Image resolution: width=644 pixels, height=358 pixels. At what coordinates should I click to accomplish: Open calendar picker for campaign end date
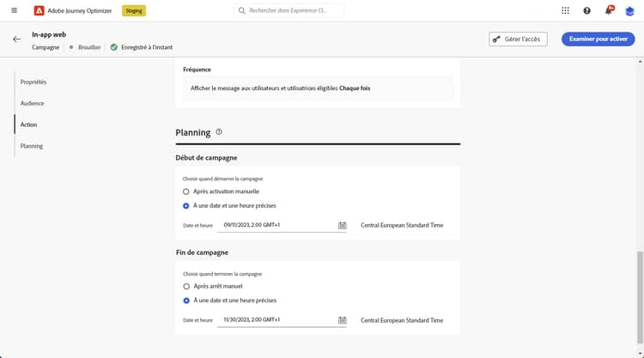[x=343, y=320]
